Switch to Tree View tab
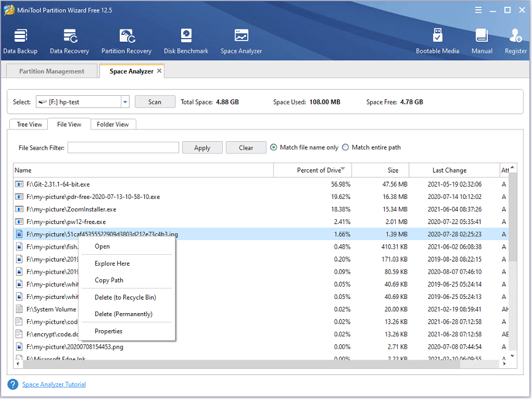The width and height of the screenshot is (532, 399). 29,125
